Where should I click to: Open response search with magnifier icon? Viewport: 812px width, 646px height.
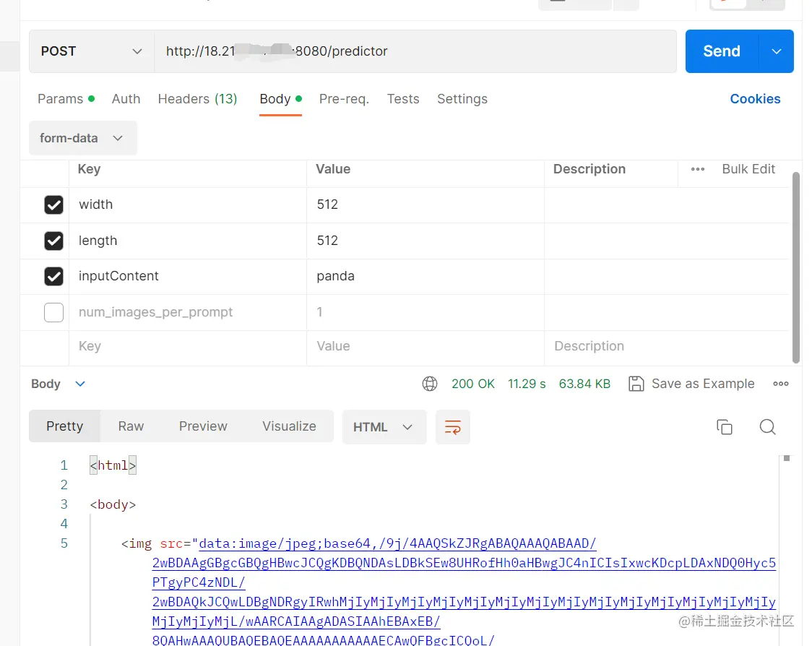click(767, 427)
